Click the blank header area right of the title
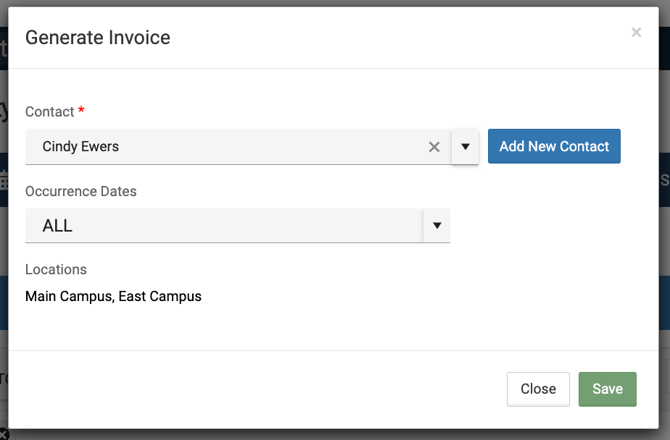Viewport: 670px width, 440px height. (x=400, y=38)
